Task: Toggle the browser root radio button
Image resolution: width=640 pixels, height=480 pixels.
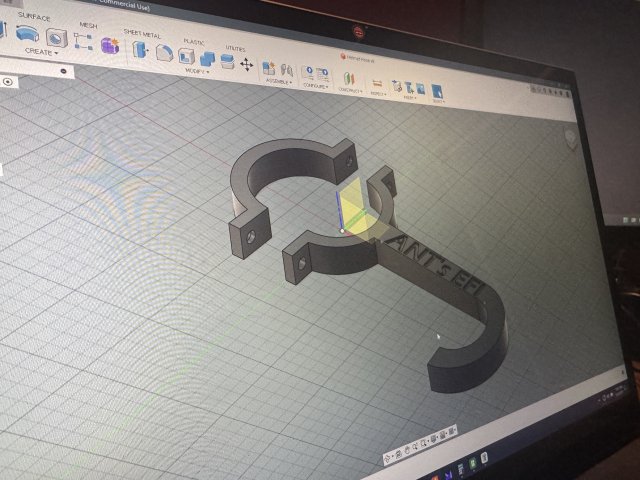Action: pyautogui.click(x=8, y=81)
